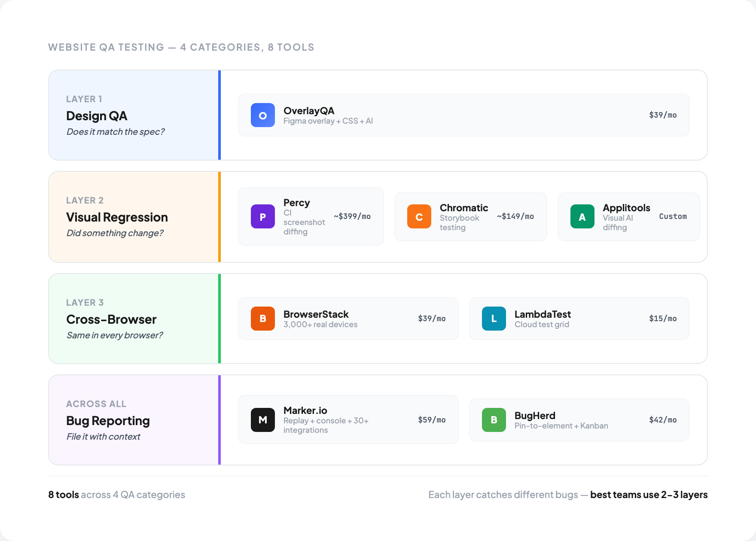Click the orange Chromatic C icon
The height and width of the screenshot is (541, 756).
click(x=419, y=216)
